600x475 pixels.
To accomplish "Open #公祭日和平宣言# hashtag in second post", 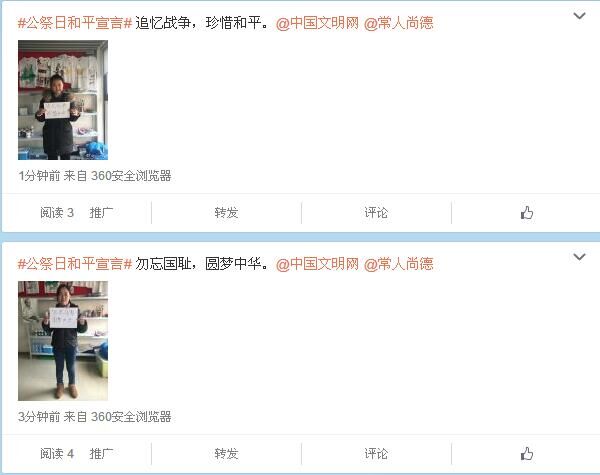I will pos(75,264).
